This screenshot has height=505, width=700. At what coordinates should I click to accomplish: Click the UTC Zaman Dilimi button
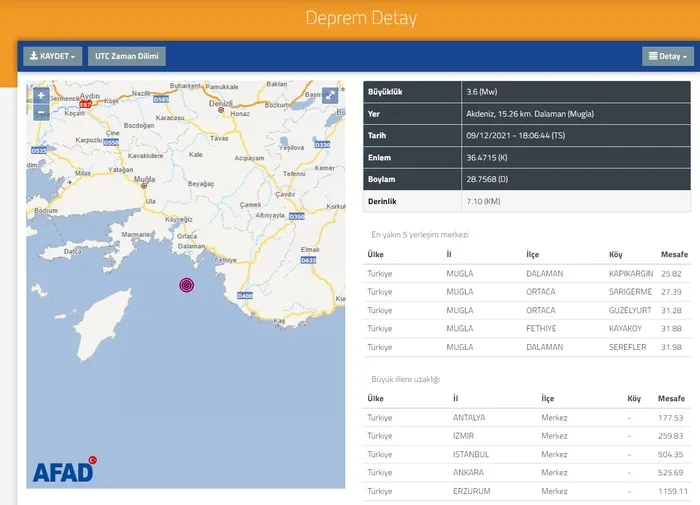click(x=127, y=56)
